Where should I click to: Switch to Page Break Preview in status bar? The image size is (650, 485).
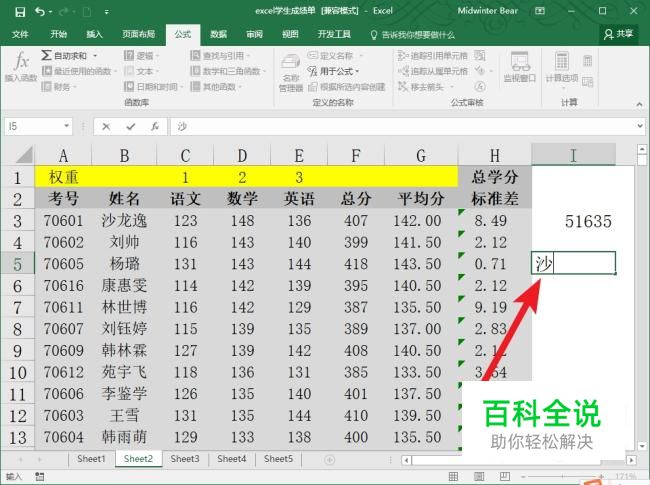point(505,477)
